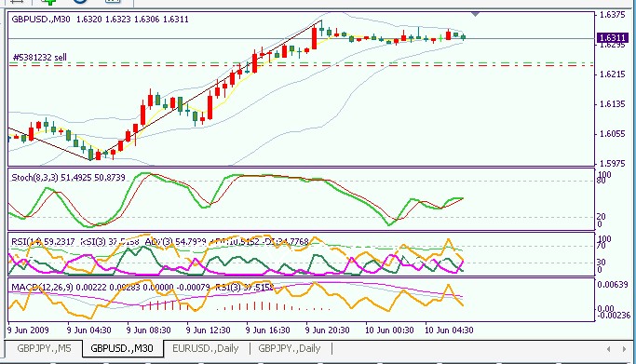Click the current price label 1.6311
This screenshot has width=636, height=364.
[613, 38]
